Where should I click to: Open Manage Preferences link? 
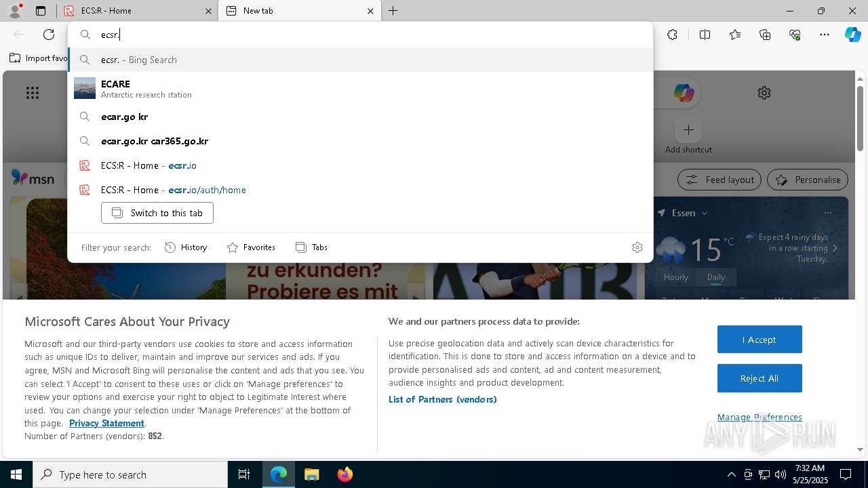pos(759,417)
